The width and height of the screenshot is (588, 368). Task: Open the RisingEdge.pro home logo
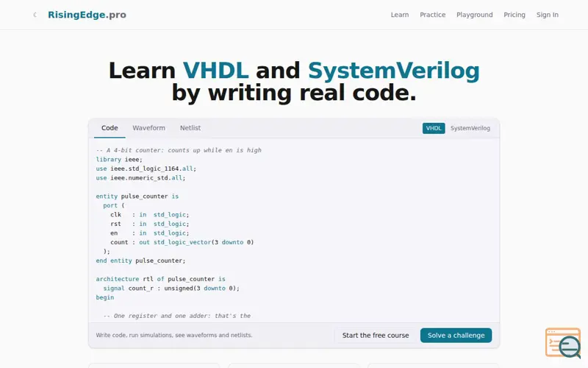(87, 15)
